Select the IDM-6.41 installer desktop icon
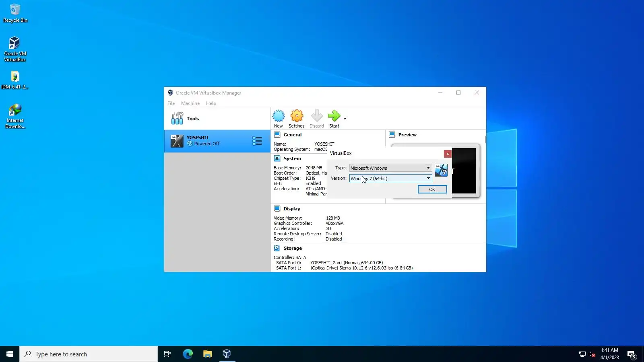The height and width of the screenshot is (362, 644). coord(15,80)
